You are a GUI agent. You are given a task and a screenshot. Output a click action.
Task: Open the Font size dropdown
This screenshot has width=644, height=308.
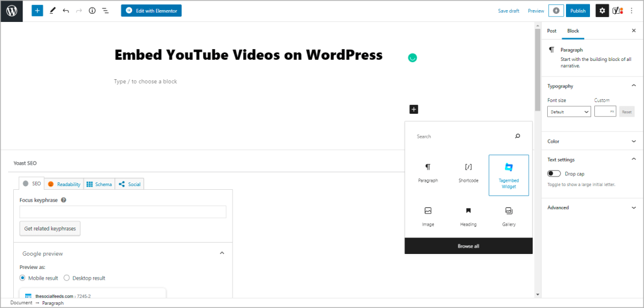click(x=569, y=111)
